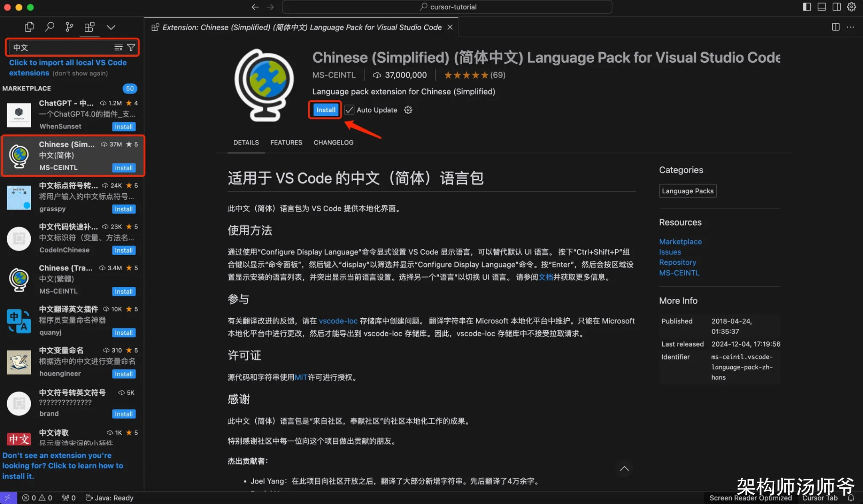The width and height of the screenshot is (863, 504).
Task: Click the extension search field containing 中文
Action: 60,48
